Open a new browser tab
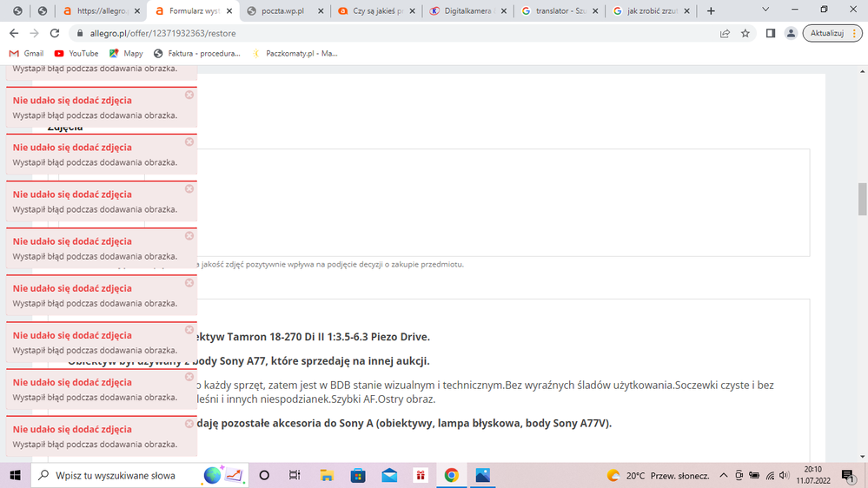Image resolution: width=868 pixels, height=488 pixels. (711, 11)
